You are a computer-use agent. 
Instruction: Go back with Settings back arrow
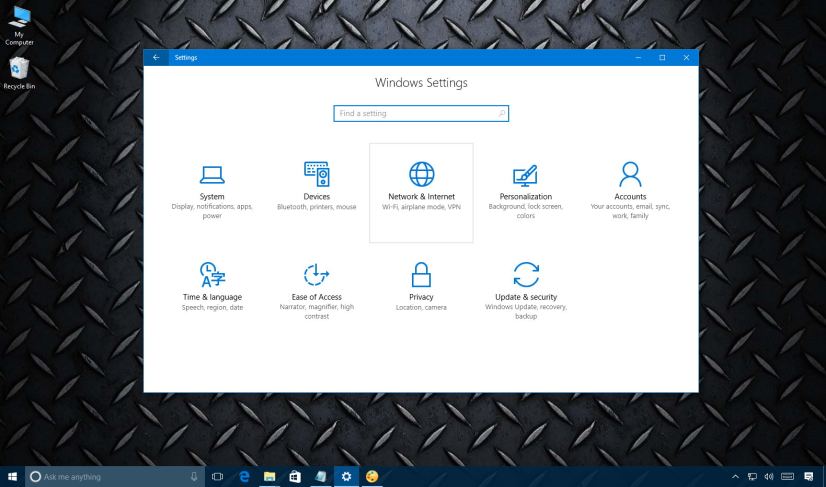[x=156, y=57]
